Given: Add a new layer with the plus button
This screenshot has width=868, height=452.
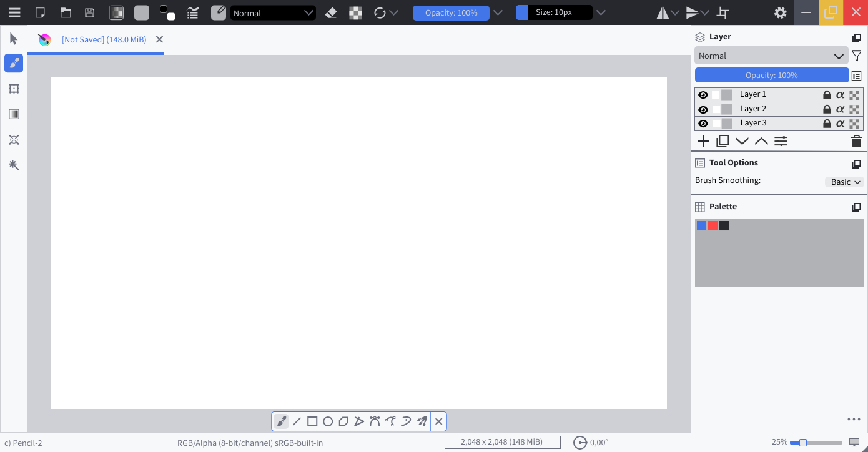Looking at the screenshot, I should (703, 141).
